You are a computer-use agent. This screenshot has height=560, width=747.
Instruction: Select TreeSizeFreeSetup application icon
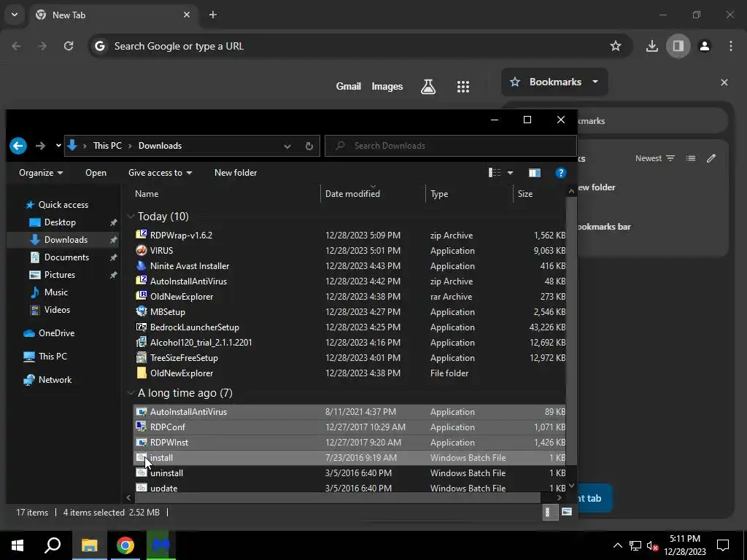click(x=141, y=357)
